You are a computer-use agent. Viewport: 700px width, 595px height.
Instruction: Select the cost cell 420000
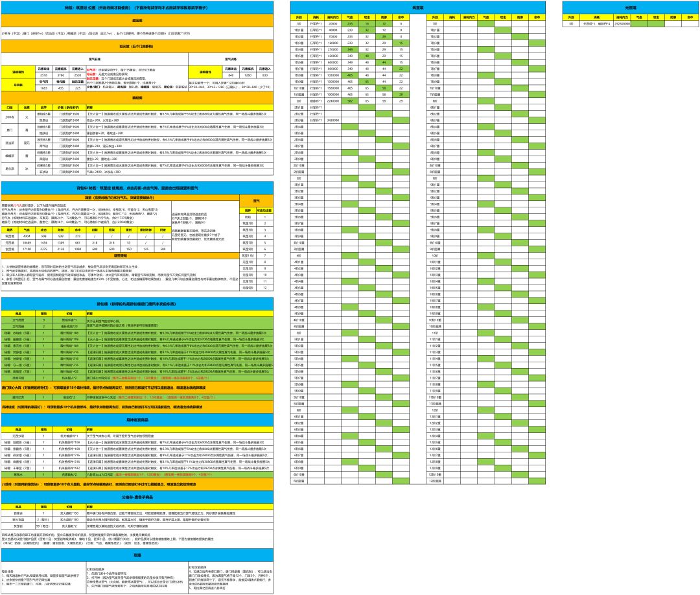[333, 56]
